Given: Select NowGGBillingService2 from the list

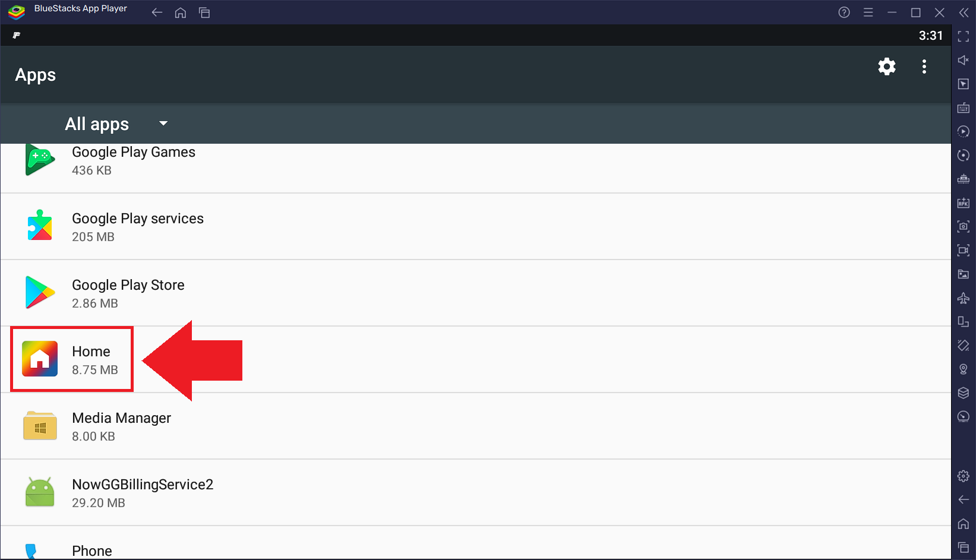Looking at the screenshot, I should point(142,493).
